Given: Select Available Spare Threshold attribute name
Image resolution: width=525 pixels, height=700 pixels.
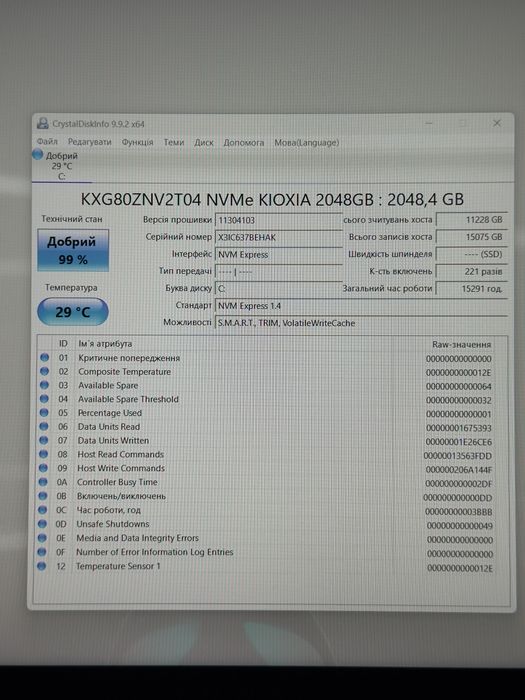Looking at the screenshot, I should coord(128,399).
